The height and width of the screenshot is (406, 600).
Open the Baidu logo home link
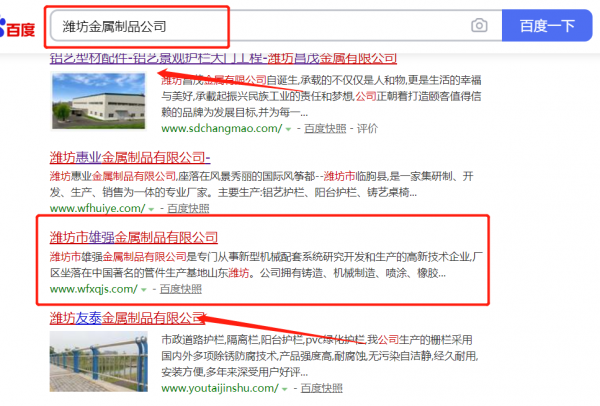(x=18, y=28)
